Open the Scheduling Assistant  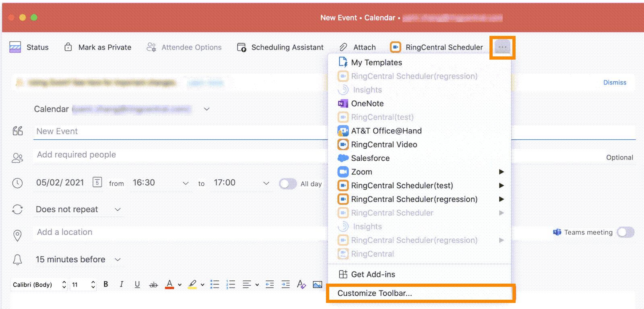click(x=281, y=47)
